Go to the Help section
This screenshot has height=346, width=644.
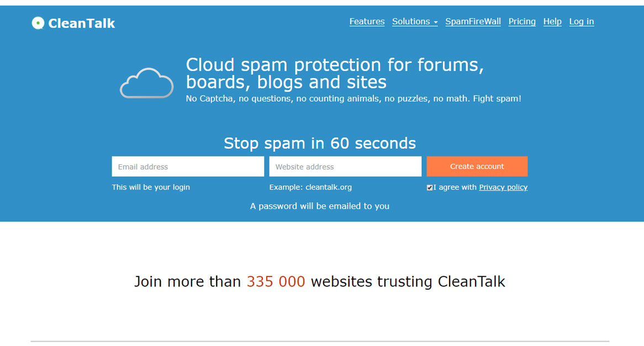[552, 21]
